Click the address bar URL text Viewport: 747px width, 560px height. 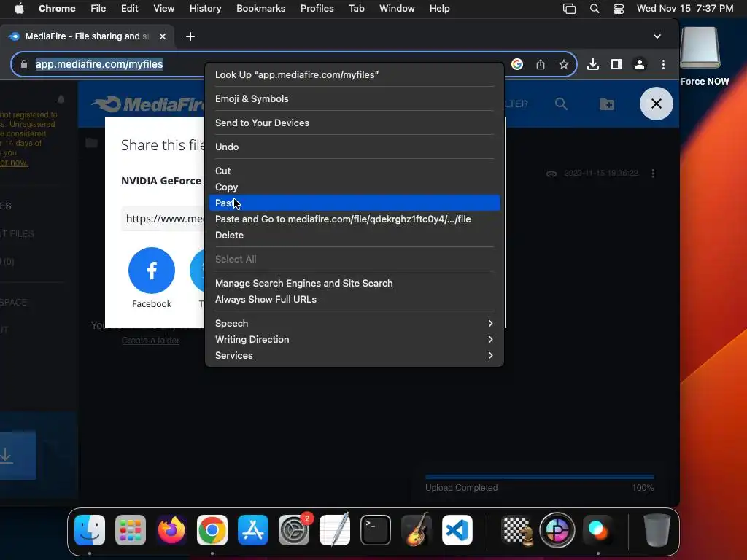point(99,64)
